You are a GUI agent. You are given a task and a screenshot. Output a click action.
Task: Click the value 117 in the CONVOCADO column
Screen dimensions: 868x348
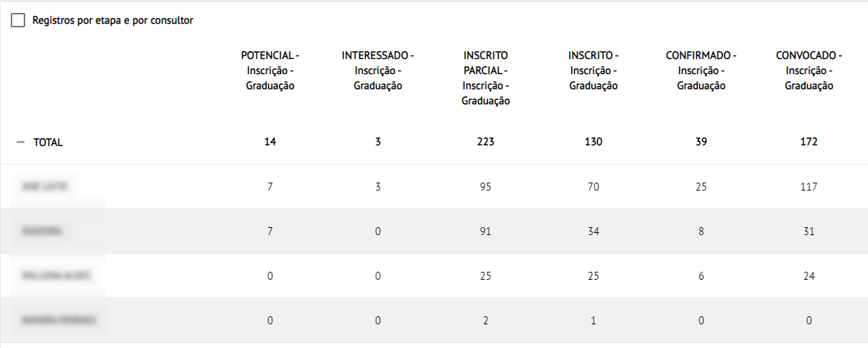tap(809, 187)
